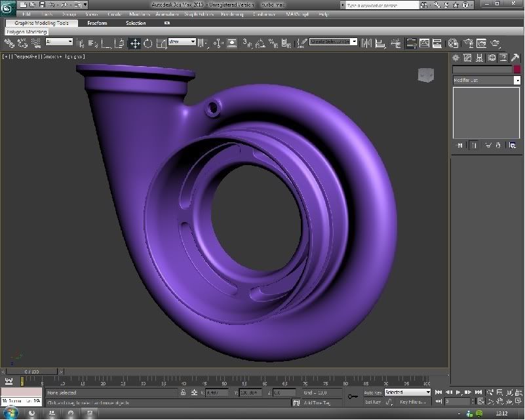Click the Pin Stack icon
Viewport: 525px width, 420px height.
pyautogui.click(x=459, y=145)
